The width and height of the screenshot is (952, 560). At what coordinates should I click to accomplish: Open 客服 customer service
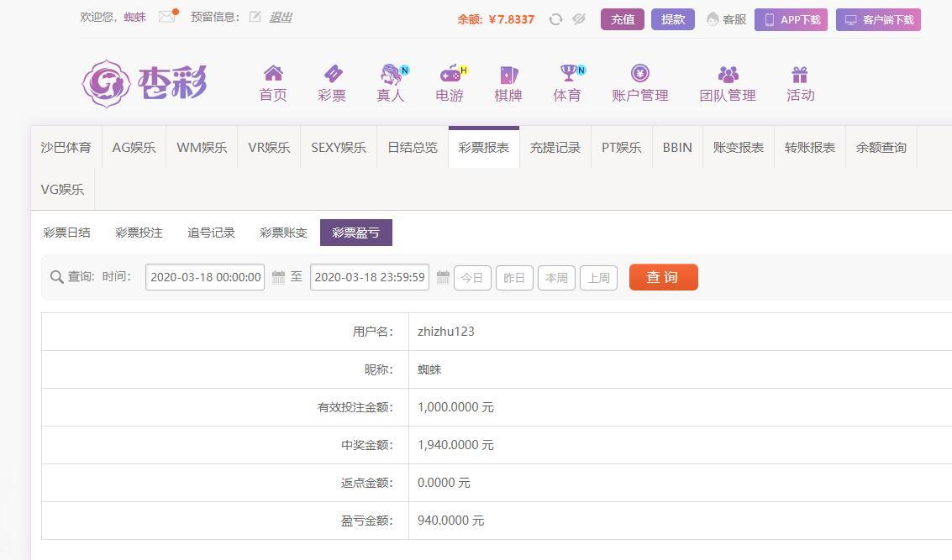(726, 19)
